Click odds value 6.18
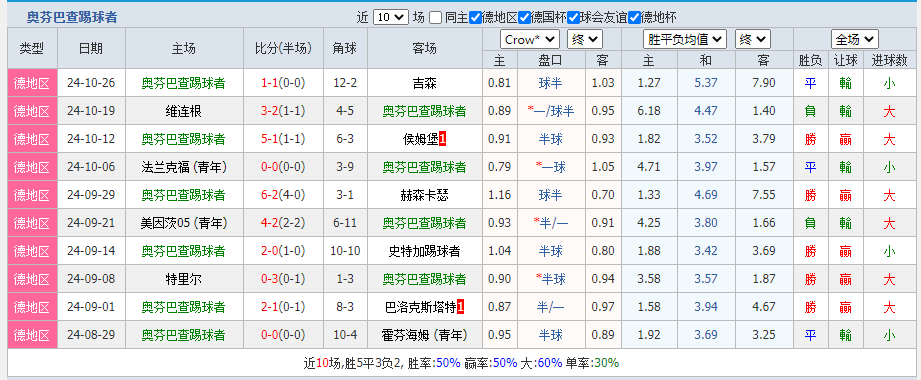 [649, 111]
